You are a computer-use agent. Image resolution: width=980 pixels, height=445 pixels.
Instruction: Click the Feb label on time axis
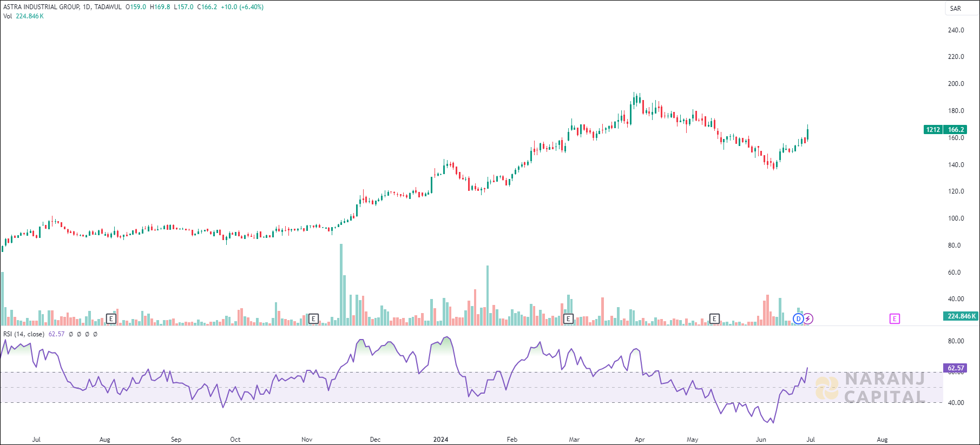512,440
